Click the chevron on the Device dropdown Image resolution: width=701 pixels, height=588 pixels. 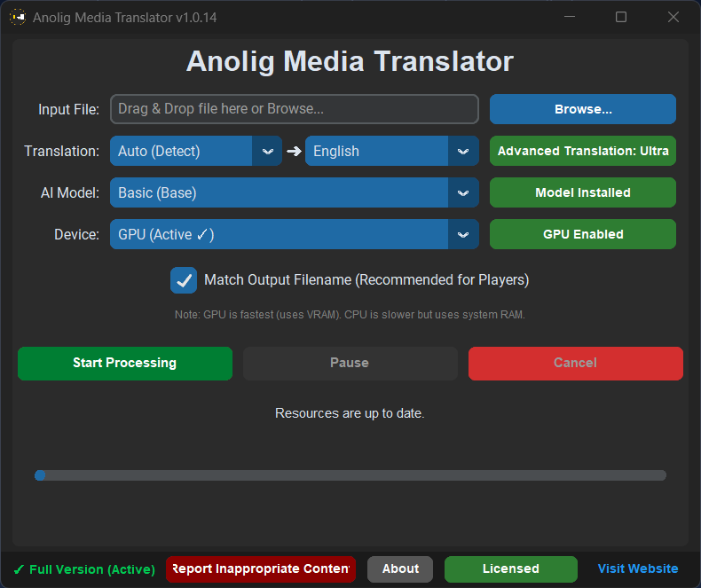tap(463, 234)
